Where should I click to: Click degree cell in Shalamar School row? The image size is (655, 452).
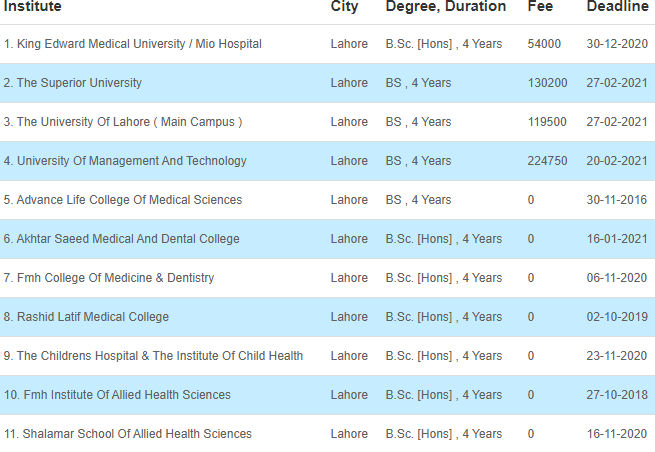pos(444,434)
